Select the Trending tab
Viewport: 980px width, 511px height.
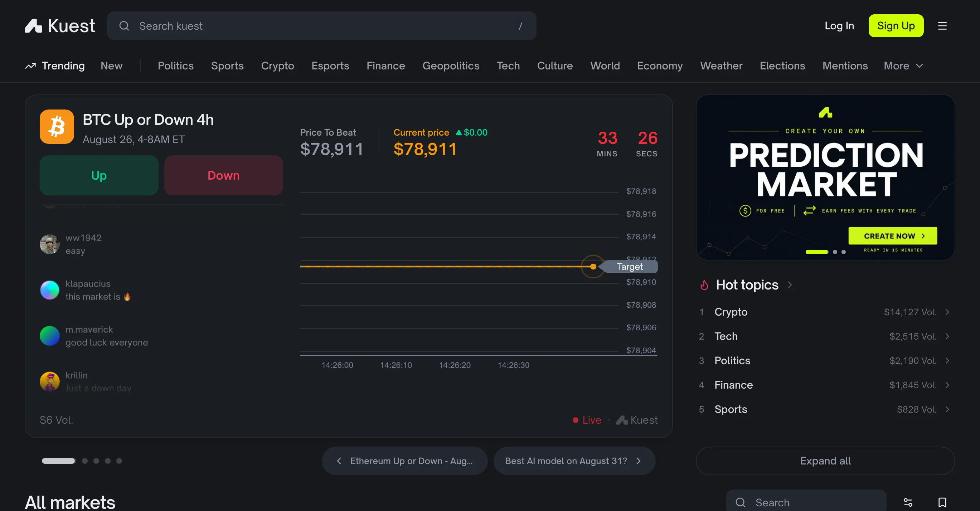[55, 66]
